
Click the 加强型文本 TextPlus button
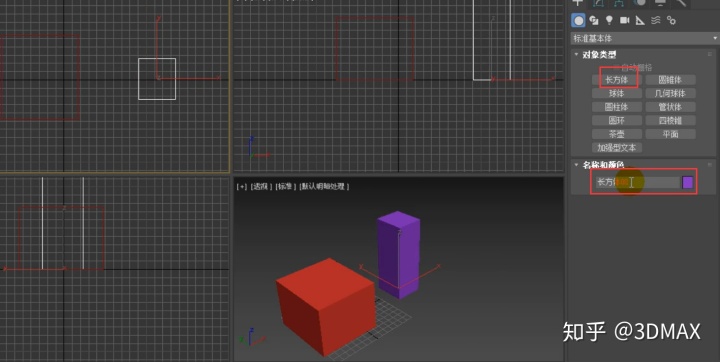tap(617, 148)
